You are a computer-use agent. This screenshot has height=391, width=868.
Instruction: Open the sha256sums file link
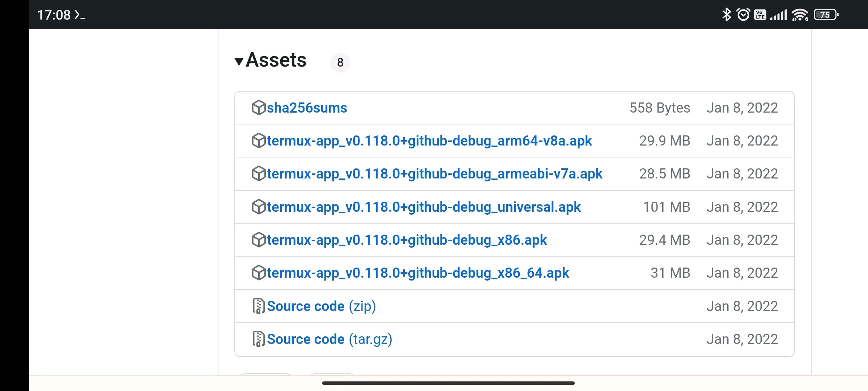click(x=307, y=108)
